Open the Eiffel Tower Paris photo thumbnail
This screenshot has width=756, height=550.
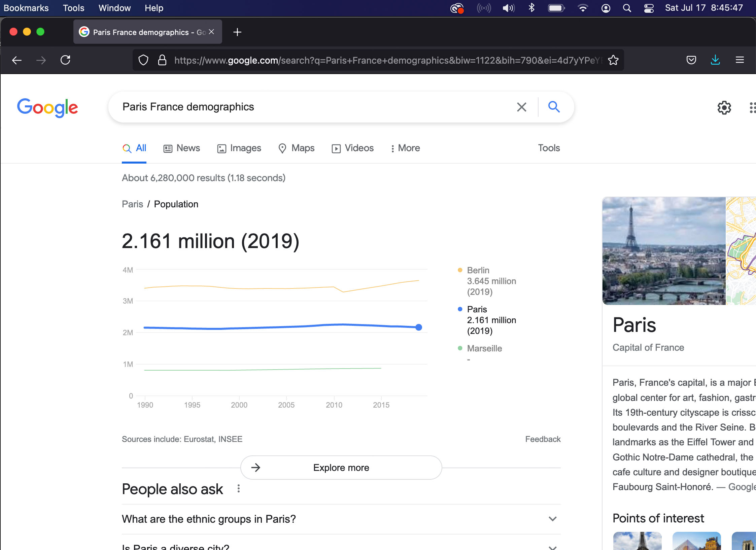[664, 251]
